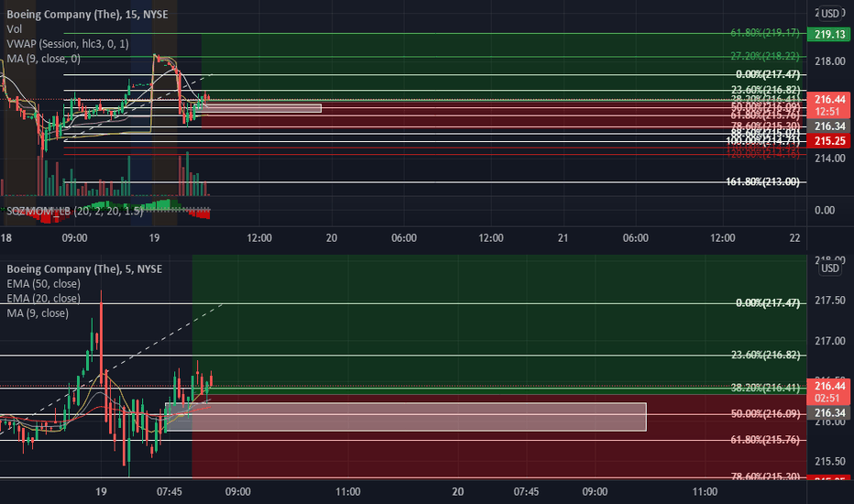Click the EMA (50, close) legend
854x504 pixels.
[43, 283]
